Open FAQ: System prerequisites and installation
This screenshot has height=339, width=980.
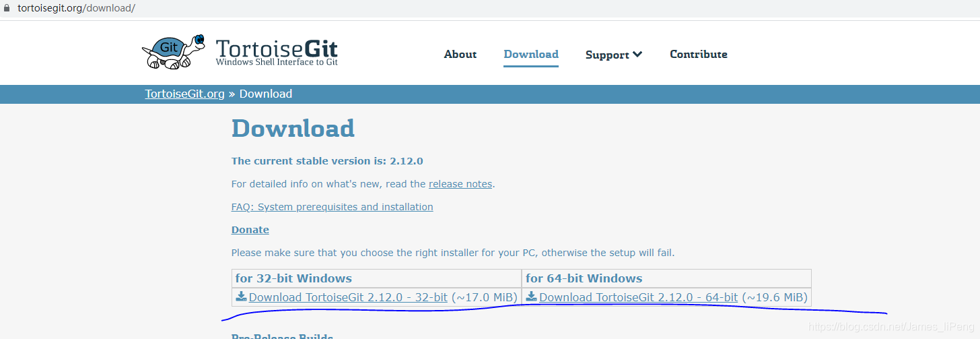pyautogui.click(x=332, y=207)
